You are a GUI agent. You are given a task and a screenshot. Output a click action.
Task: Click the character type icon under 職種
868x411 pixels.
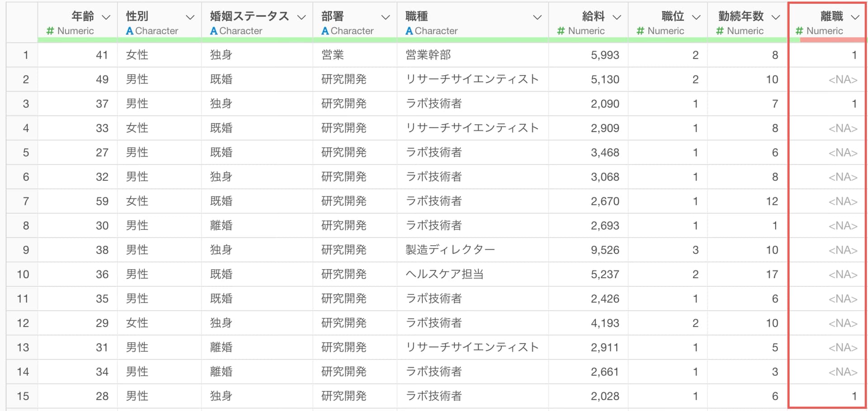(409, 31)
